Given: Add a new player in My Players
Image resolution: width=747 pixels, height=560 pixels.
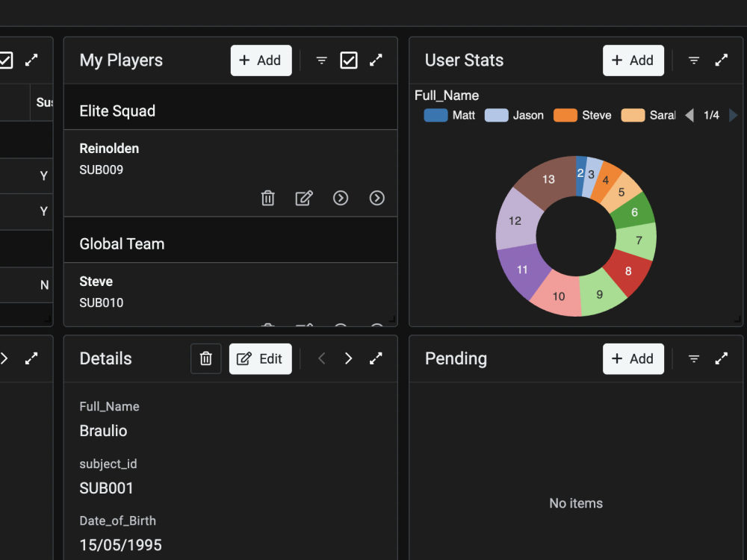Looking at the screenshot, I should click(261, 60).
